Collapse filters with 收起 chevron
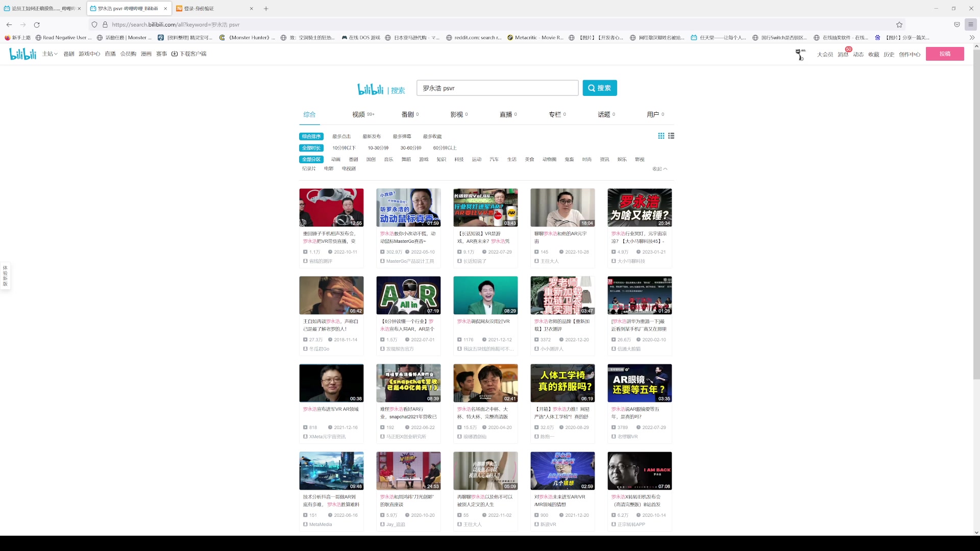Screen dimensions: 980x551 click(659, 169)
